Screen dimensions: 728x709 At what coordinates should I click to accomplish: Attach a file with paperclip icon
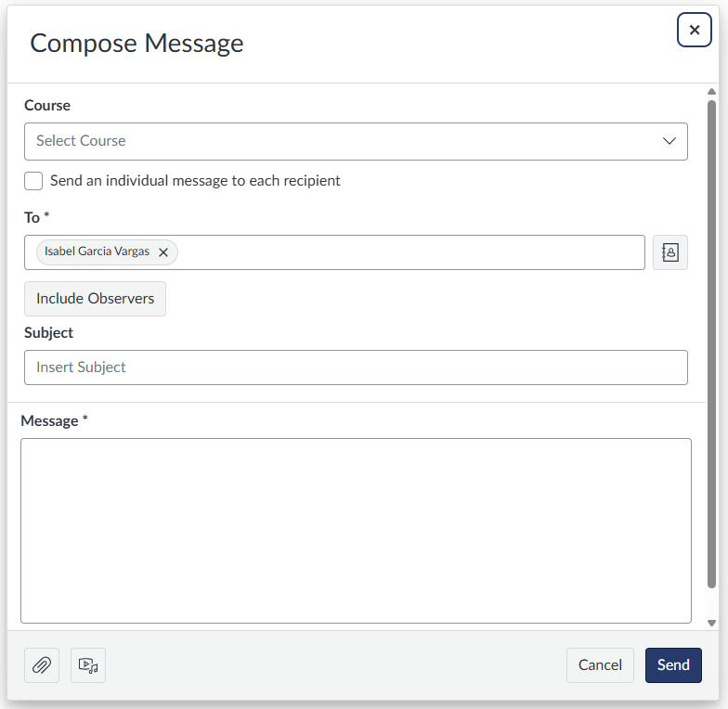tap(42, 665)
